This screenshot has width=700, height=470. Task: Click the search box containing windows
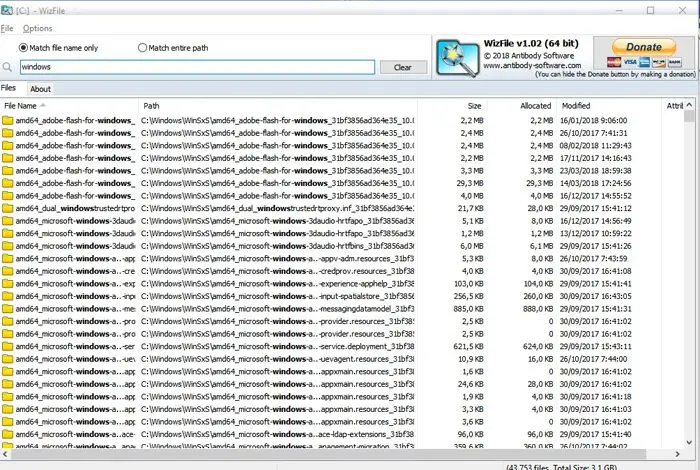tap(197, 67)
